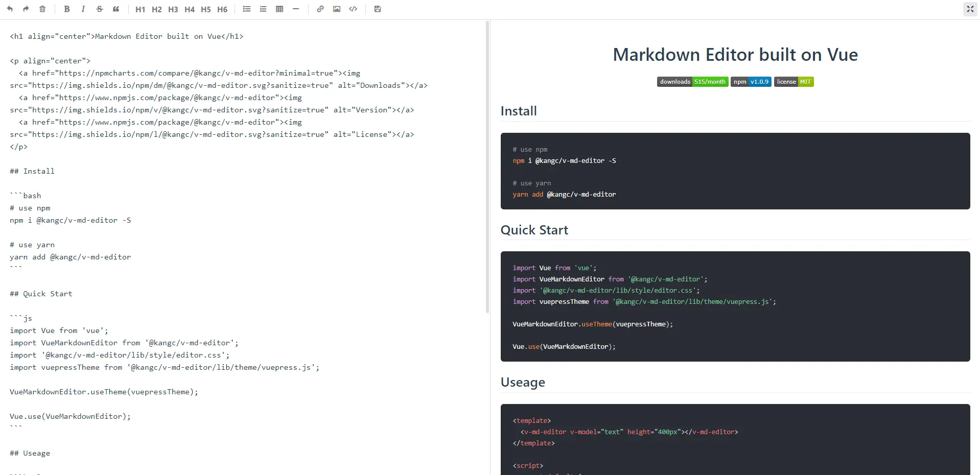Insert a code block

coord(353,9)
